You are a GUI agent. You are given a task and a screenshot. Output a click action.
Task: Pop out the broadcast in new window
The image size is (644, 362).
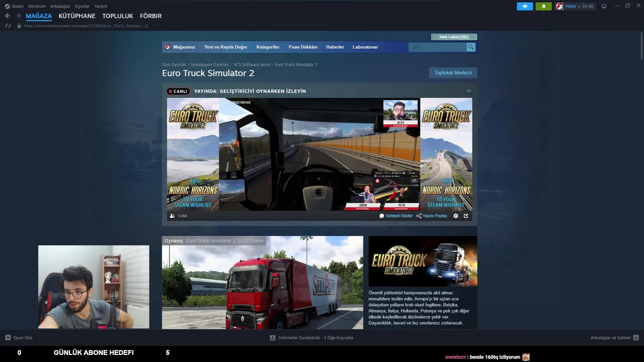pyautogui.click(x=466, y=216)
